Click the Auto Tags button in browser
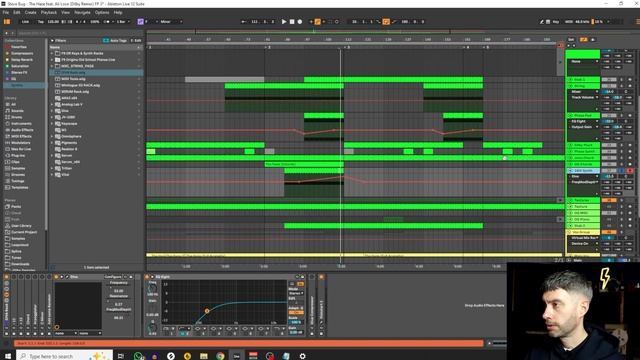This screenshot has height=360, width=640. pyautogui.click(x=115, y=41)
